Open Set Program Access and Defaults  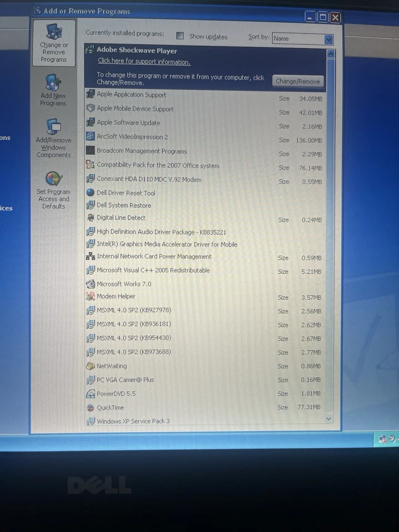click(x=54, y=190)
